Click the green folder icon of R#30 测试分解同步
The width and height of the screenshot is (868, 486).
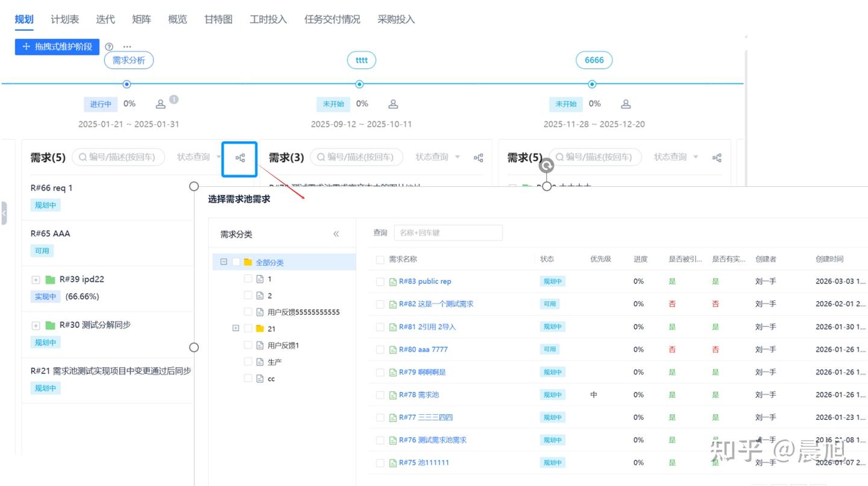50,325
